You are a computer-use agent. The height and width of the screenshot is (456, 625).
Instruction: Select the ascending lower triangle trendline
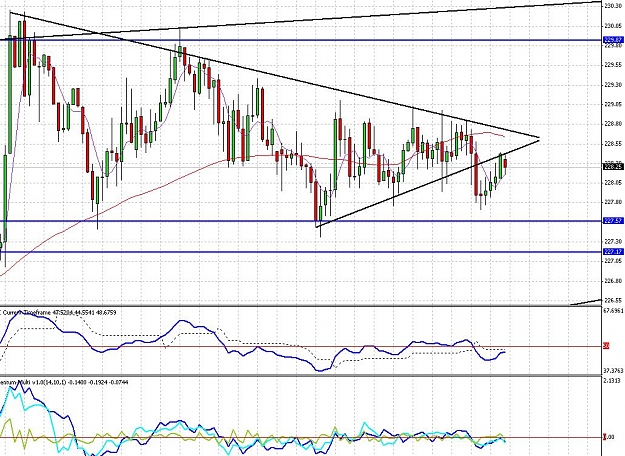coord(427,183)
